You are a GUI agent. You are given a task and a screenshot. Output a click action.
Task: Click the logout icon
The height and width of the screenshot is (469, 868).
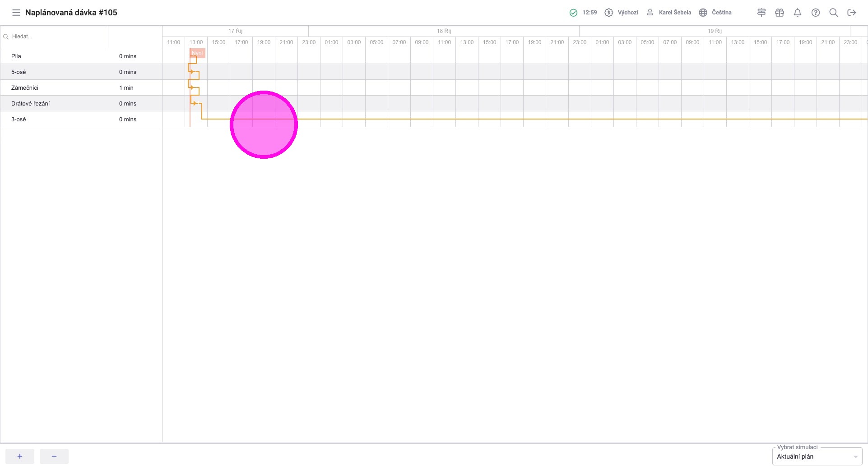[x=852, y=13]
